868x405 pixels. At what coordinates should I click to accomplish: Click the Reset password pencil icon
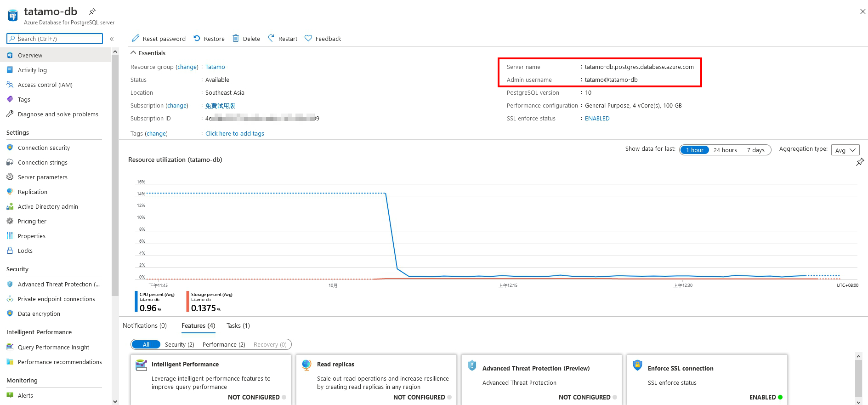coord(136,38)
